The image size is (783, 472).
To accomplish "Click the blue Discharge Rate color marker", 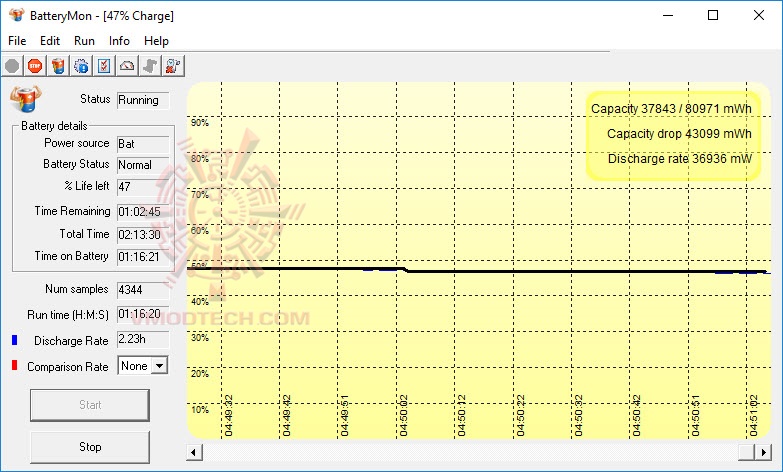I will [14, 340].
